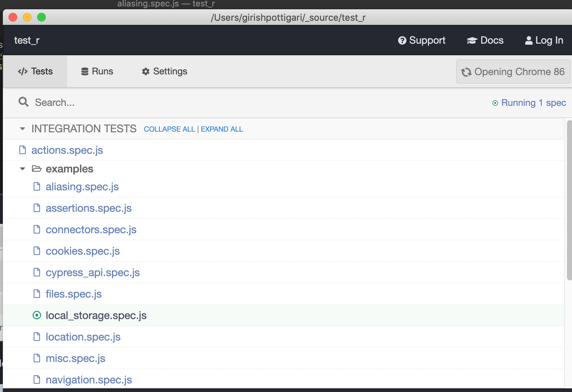Click the file icon beside actions.spec.js

(x=23, y=150)
